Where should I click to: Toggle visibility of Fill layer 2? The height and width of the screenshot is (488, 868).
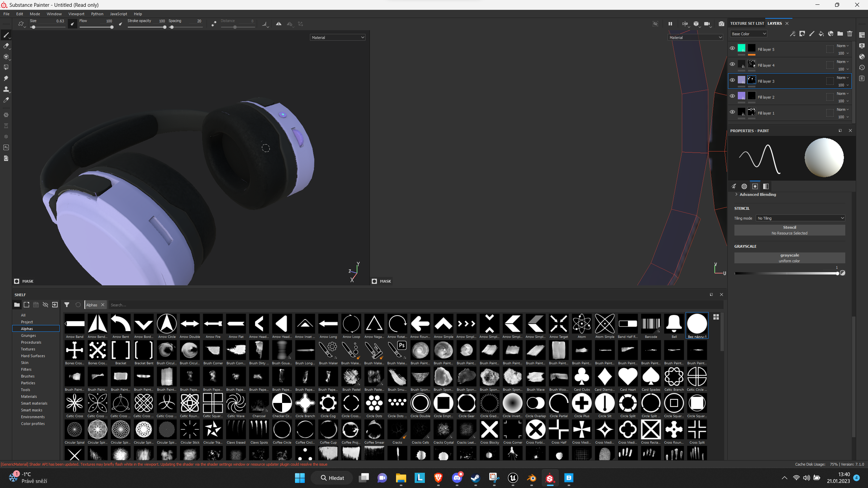tap(732, 96)
